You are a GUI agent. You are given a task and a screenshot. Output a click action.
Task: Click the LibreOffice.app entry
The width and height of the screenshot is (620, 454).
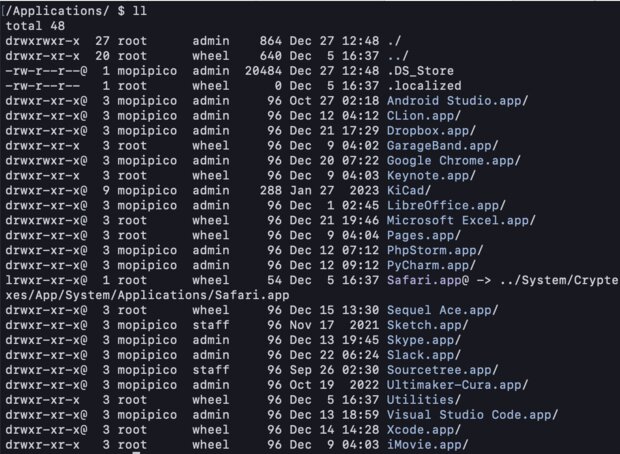(446, 206)
